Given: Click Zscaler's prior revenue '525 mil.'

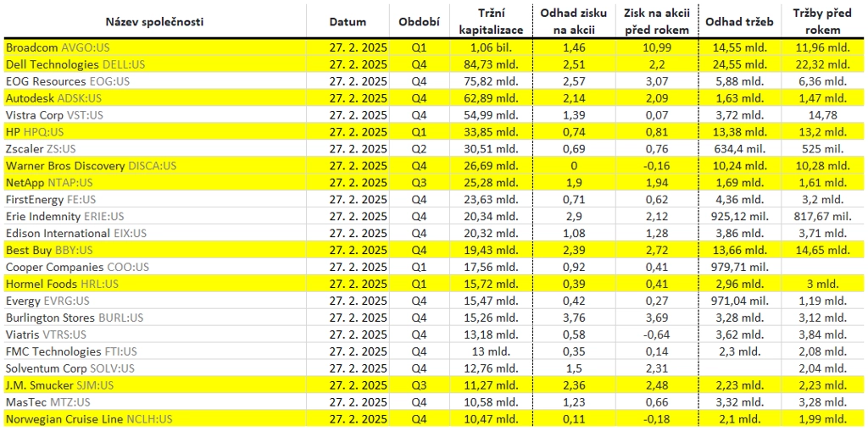Looking at the screenshot, I should pos(821,149).
